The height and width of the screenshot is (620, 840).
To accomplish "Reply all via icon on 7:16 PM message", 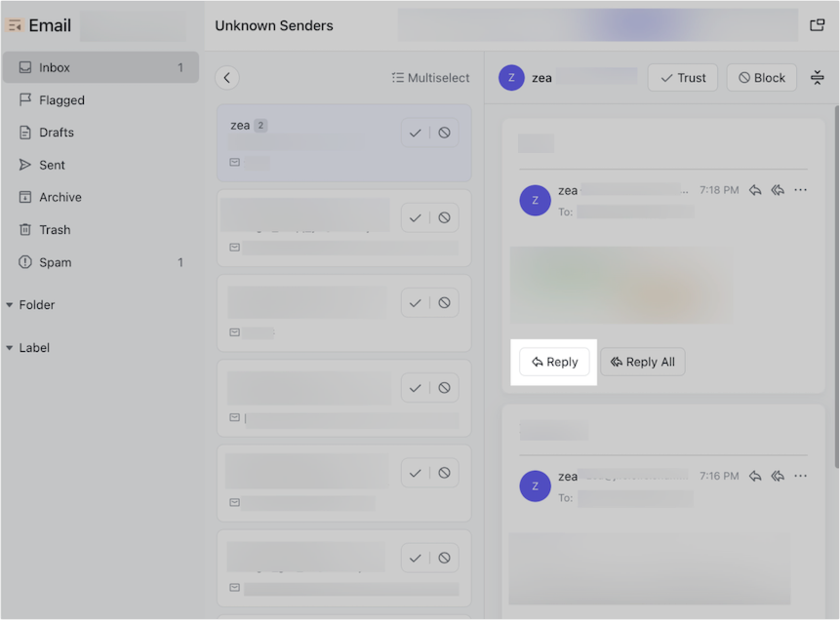I will coord(778,476).
